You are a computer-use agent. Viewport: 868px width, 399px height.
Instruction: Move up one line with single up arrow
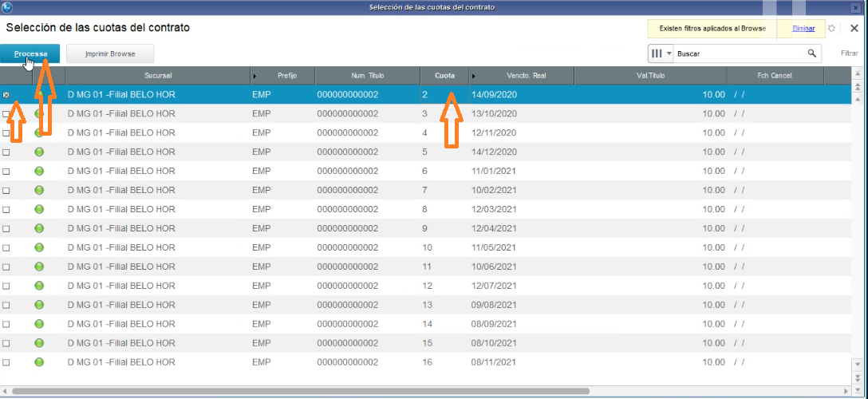coord(858,98)
